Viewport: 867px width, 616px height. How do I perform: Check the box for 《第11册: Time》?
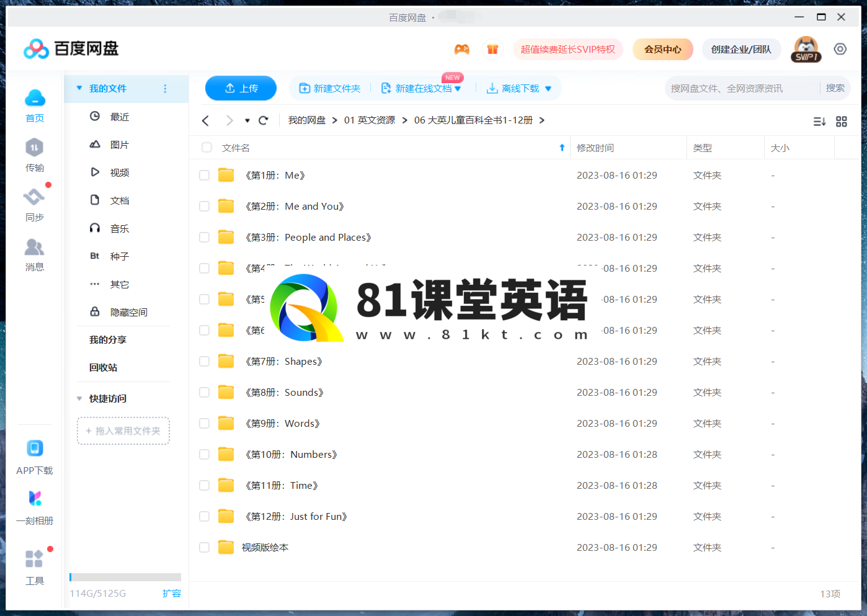[204, 486]
